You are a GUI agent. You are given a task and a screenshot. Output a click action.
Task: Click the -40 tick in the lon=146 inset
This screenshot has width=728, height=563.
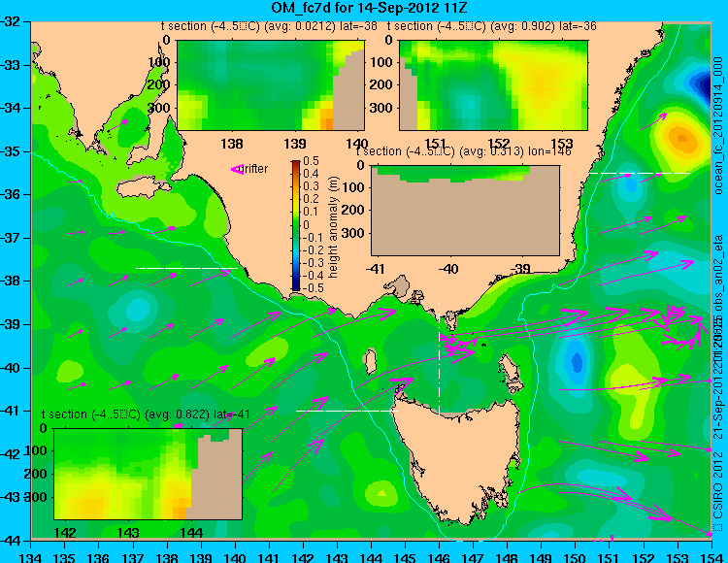click(448, 268)
